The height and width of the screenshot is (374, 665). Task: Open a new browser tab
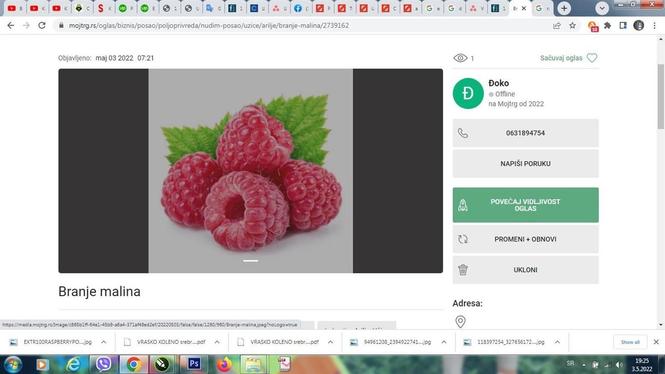click(x=564, y=8)
